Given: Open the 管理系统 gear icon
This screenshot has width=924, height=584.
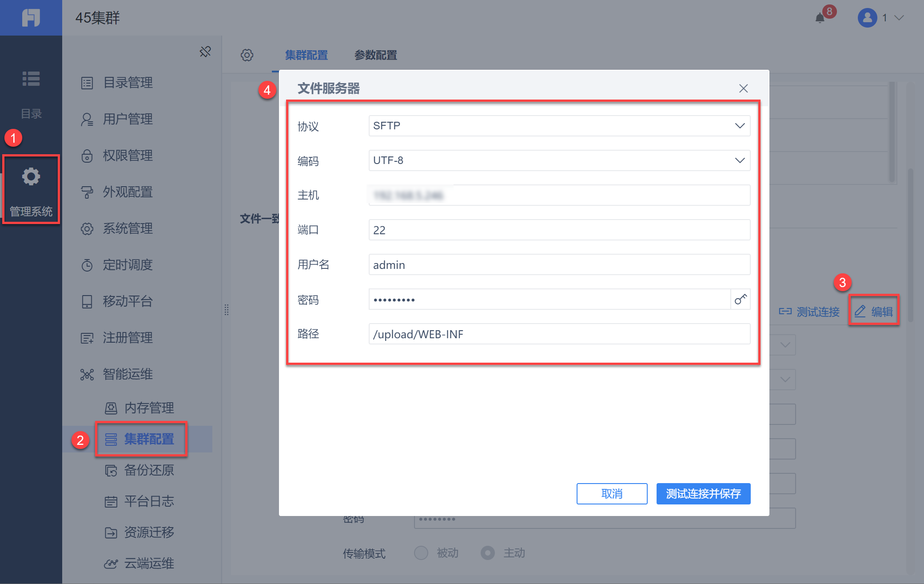Looking at the screenshot, I should (x=31, y=177).
